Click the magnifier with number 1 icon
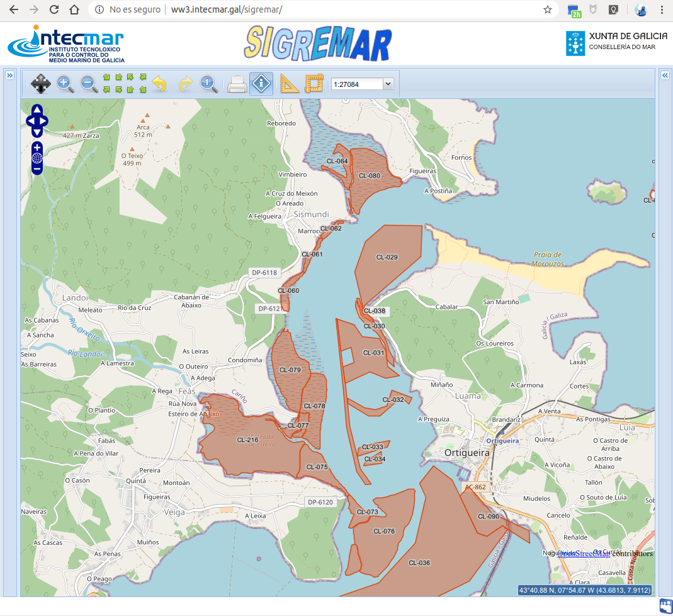This screenshot has height=616, width=673. click(x=208, y=84)
